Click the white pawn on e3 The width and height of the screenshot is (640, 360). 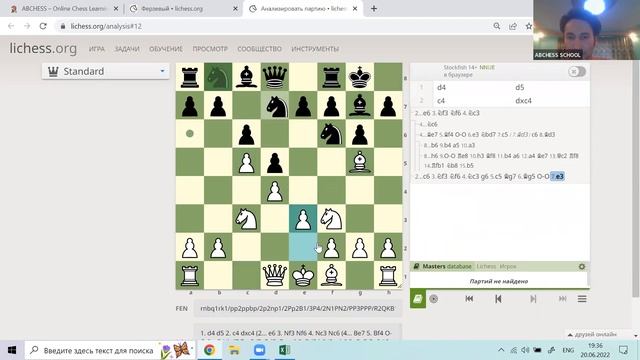(x=303, y=219)
